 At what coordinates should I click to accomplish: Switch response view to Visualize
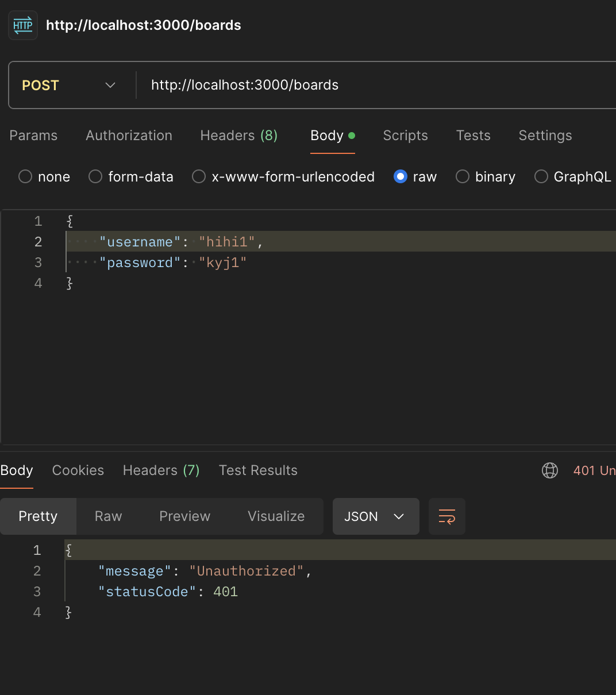click(276, 516)
